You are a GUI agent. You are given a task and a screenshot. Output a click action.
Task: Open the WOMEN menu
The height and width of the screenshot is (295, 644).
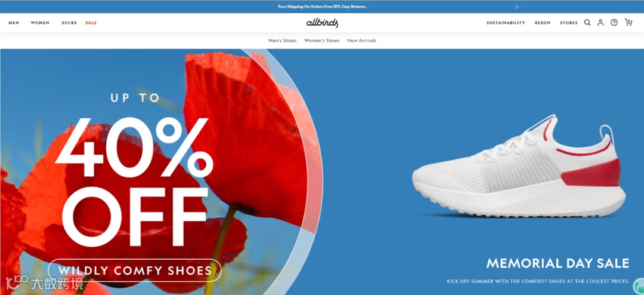tap(40, 23)
